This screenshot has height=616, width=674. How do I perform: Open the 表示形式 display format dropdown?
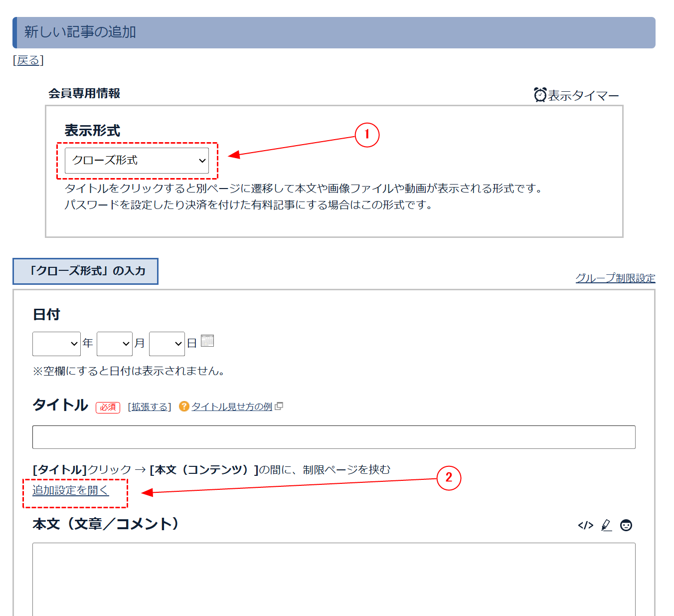(x=137, y=161)
